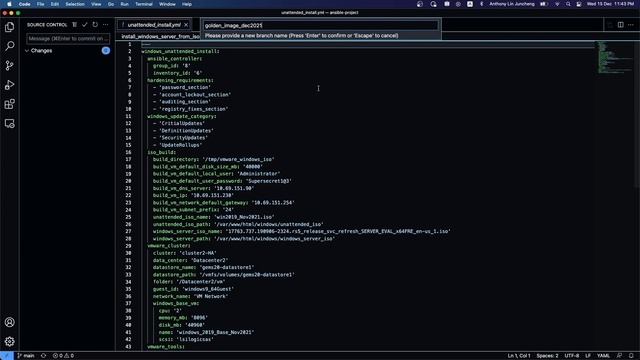Click the 'windows_base_vm:' key

pos(176,303)
